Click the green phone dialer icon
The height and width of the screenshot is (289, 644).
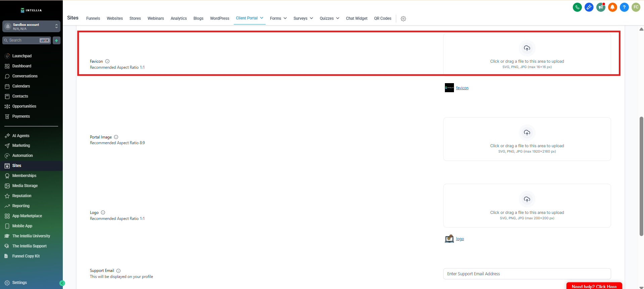[577, 7]
